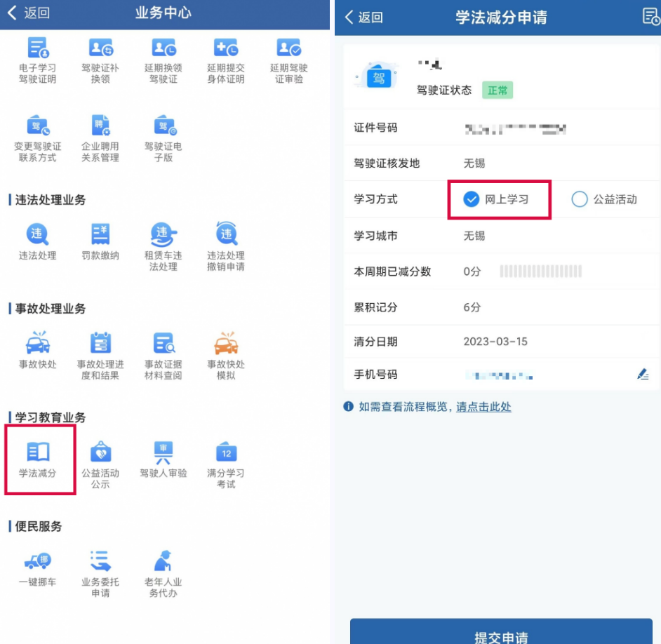
Task: Tap 罚款缴纳 fine payment icon
Action: point(100,241)
